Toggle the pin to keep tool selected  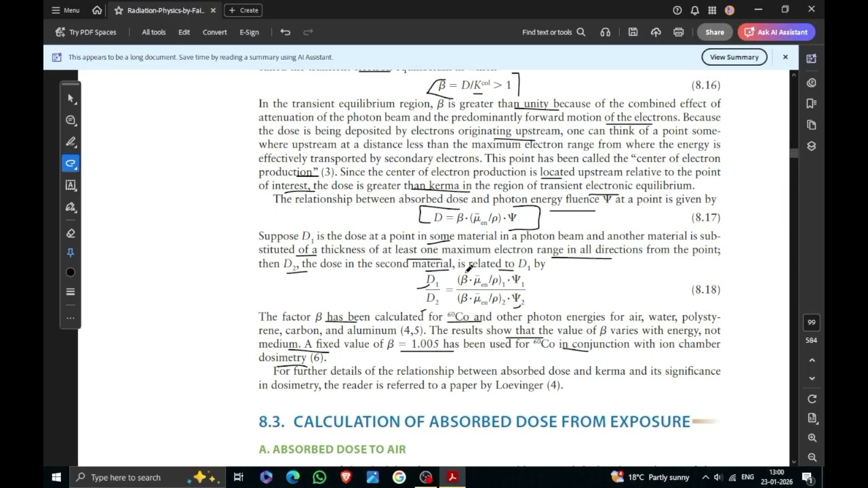coord(71,252)
